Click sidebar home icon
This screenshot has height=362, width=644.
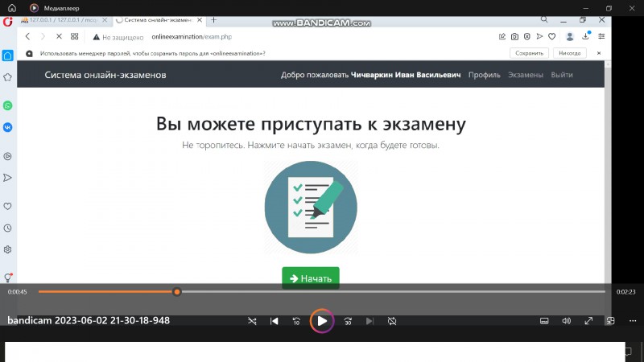click(x=8, y=56)
